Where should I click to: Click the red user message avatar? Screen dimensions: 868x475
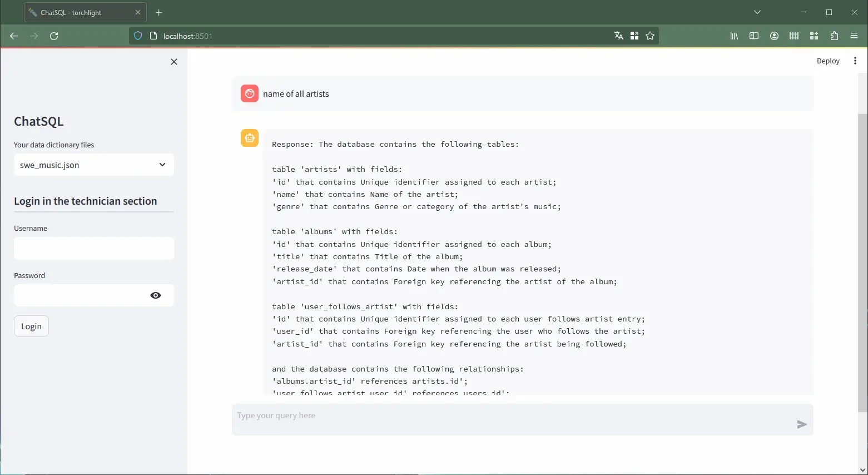coord(249,93)
